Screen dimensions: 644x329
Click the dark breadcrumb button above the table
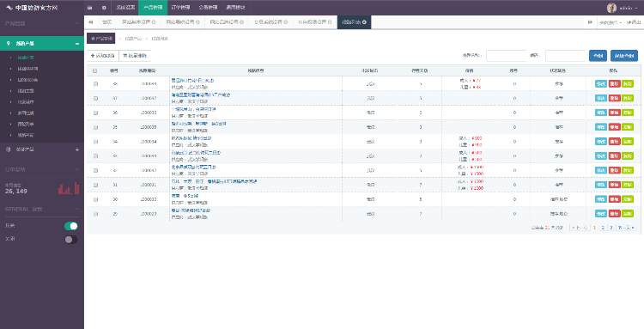coord(101,39)
